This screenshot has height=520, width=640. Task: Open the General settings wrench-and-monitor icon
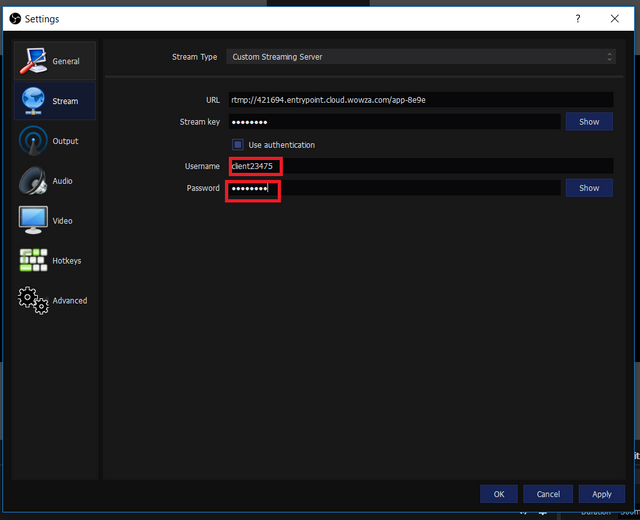33,61
